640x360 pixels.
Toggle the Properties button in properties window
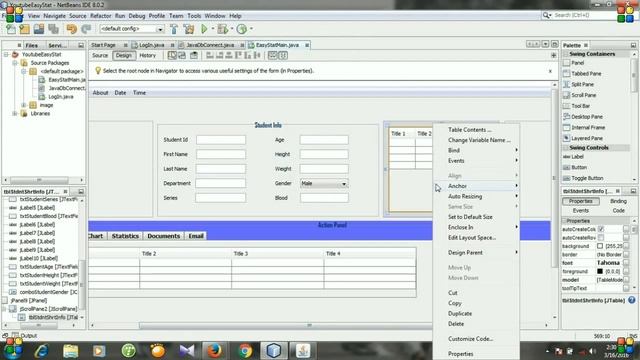[x=580, y=201]
